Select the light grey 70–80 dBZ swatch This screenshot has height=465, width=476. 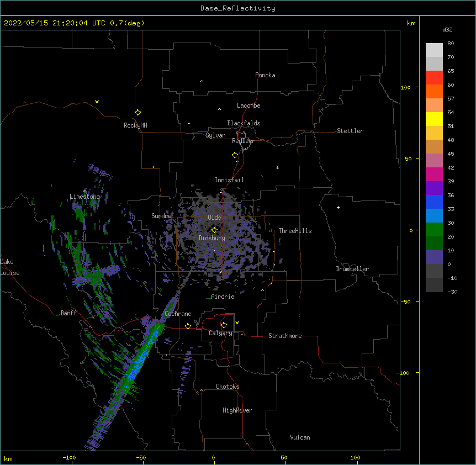pos(434,50)
